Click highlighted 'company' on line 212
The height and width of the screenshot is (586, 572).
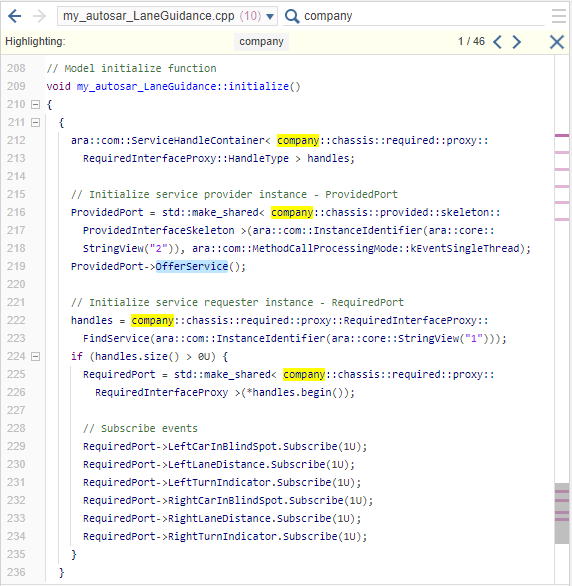point(298,140)
